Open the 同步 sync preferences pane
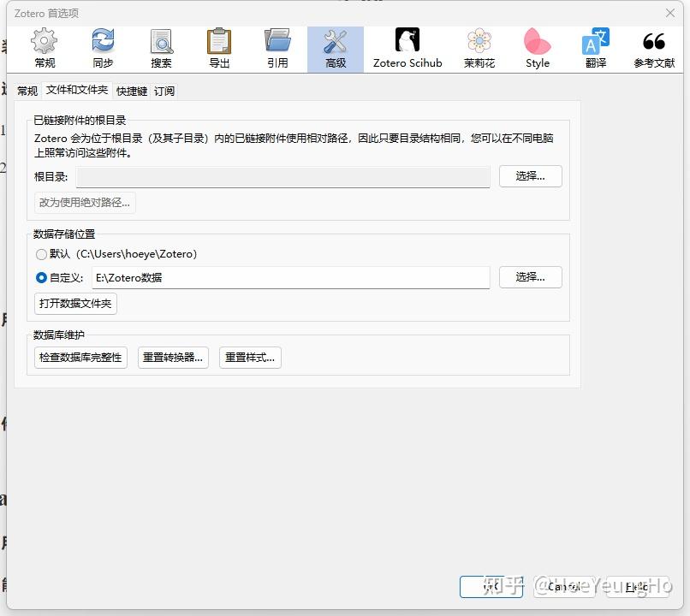This screenshot has height=616, width=690. pos(103,49)
